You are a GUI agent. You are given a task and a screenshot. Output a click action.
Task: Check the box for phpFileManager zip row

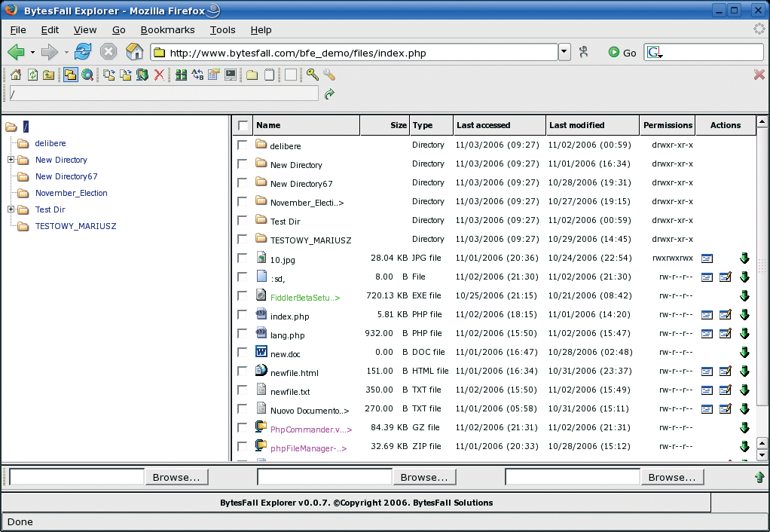(242, 446)
